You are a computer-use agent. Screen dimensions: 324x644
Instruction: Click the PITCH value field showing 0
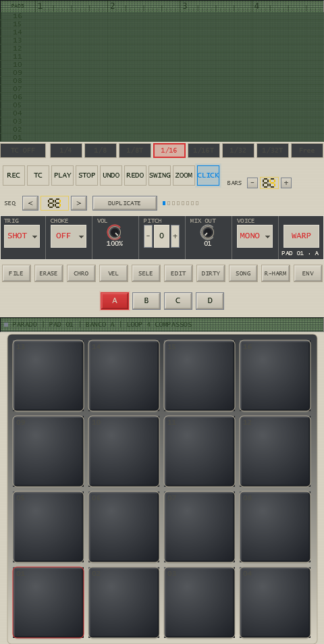pos(161,236)
